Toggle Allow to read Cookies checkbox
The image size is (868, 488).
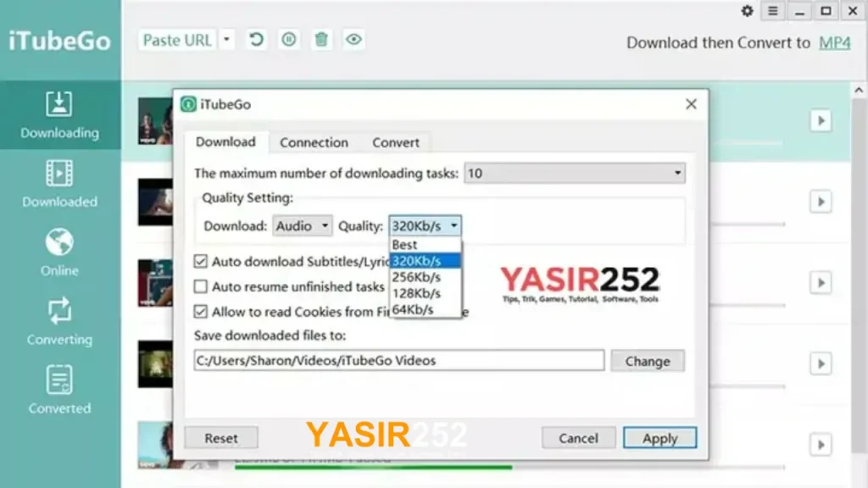(x=200, y=312)
